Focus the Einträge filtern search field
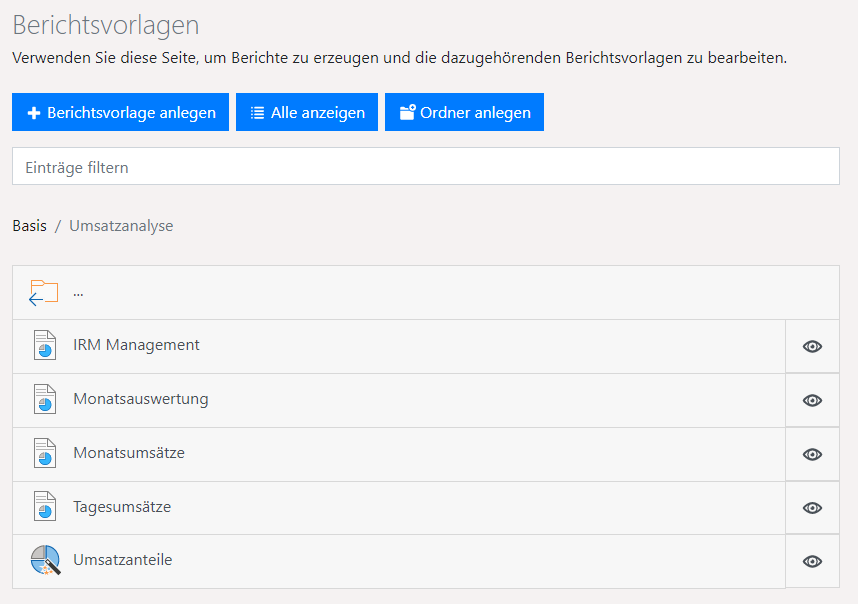Screen dimensions: 858x604 (425, 167)
